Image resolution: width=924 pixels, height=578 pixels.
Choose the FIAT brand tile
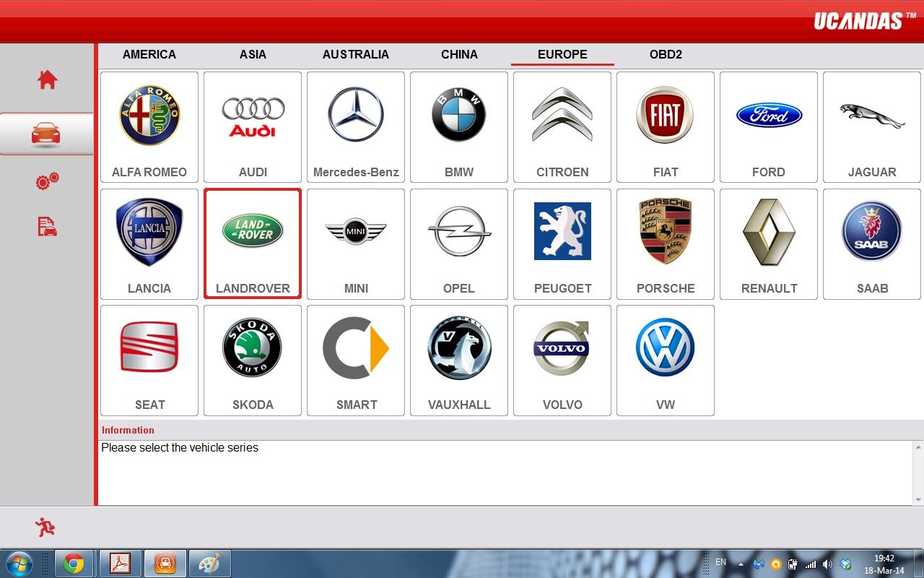coord(666,127)
